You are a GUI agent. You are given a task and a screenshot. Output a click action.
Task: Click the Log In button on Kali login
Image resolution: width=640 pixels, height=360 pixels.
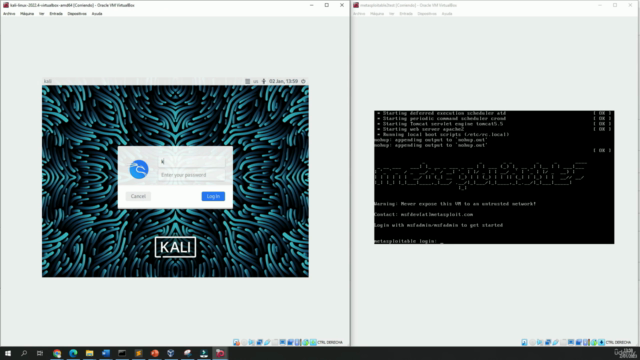tap(213, 196)
